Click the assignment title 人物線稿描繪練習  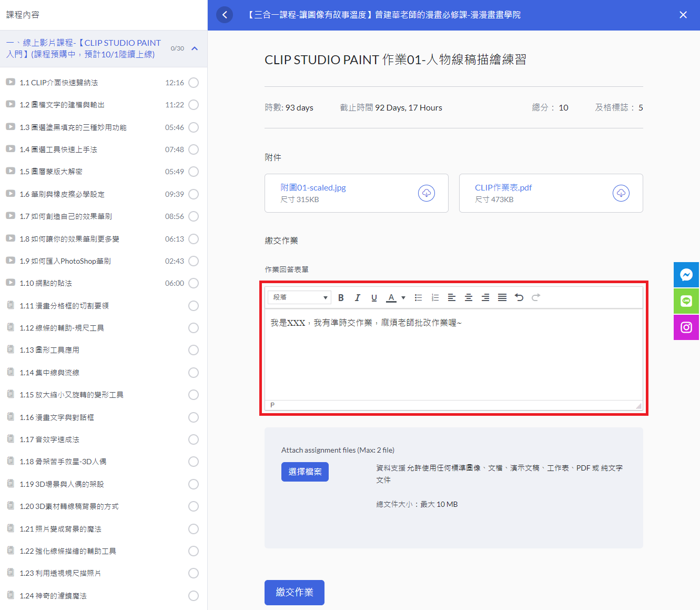(x=476, y=59)
